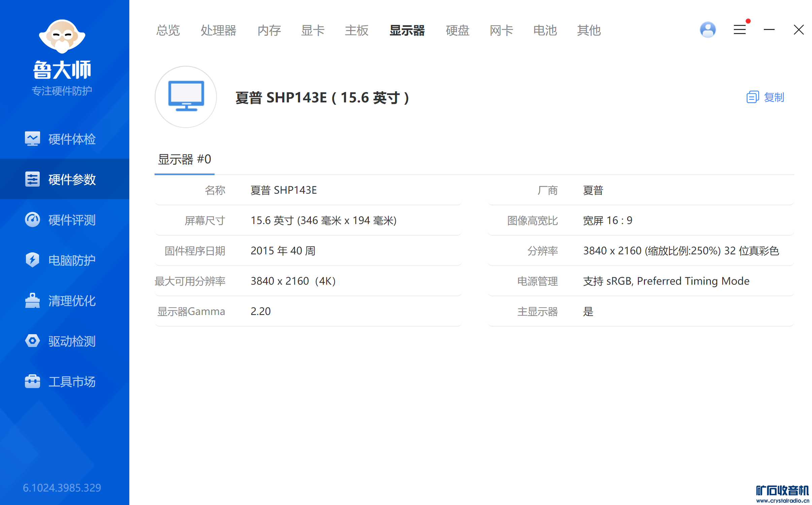Click the version number 6.1024.3985.329
This screenshot has width=812, height=505.
[x=62, y=487]
